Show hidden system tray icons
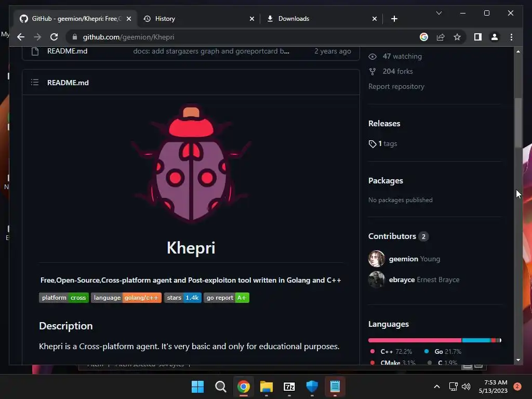 [x=436, y=387]
